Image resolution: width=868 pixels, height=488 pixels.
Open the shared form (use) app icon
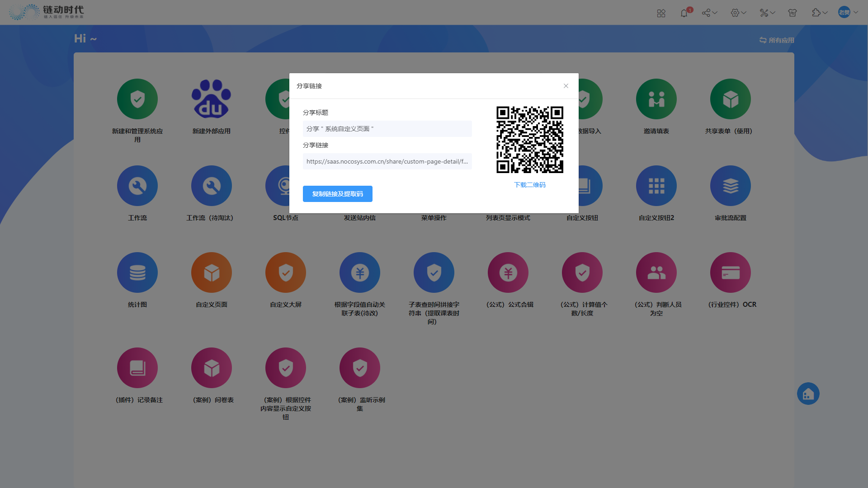click(731, 99)
